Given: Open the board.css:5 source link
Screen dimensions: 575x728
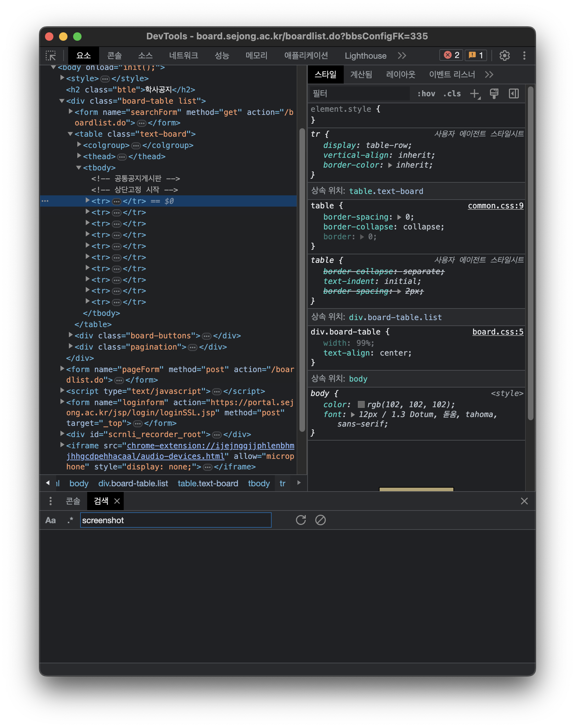Looking at the screenshot, I should pos(498,332).
